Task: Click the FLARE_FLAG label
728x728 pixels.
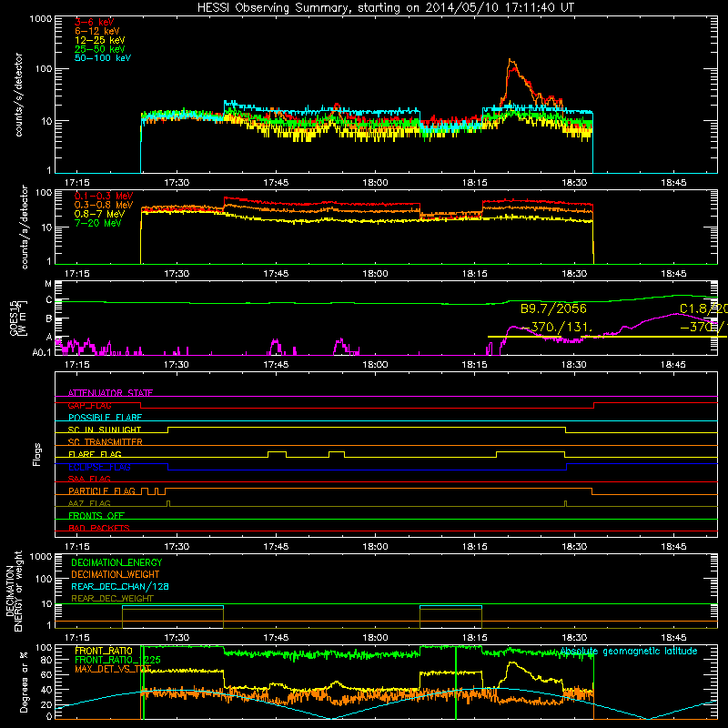Action: (95, 454)
